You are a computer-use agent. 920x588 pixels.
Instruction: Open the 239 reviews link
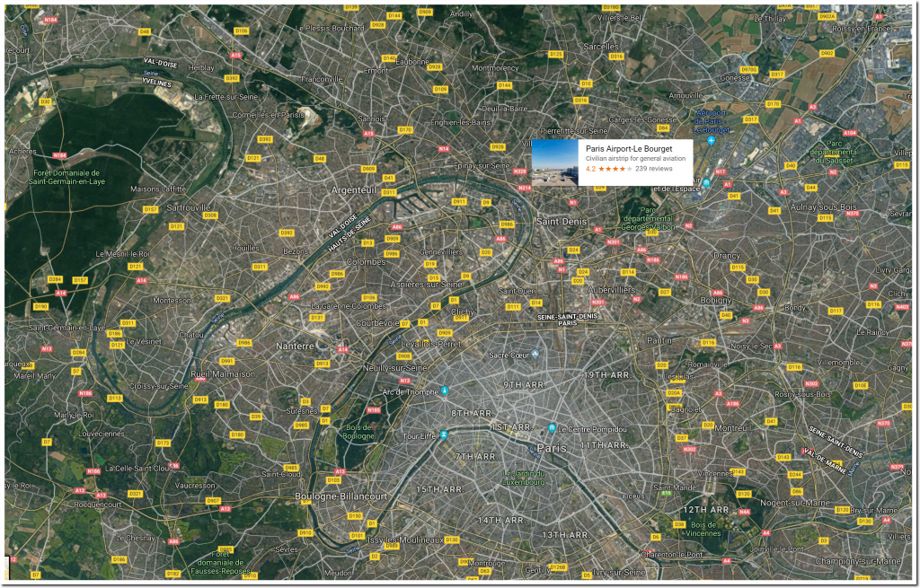[653, 169]
